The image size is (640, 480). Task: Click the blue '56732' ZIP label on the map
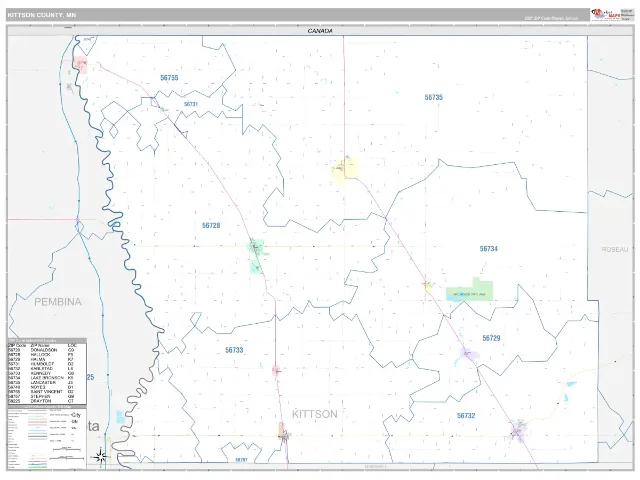466,416
